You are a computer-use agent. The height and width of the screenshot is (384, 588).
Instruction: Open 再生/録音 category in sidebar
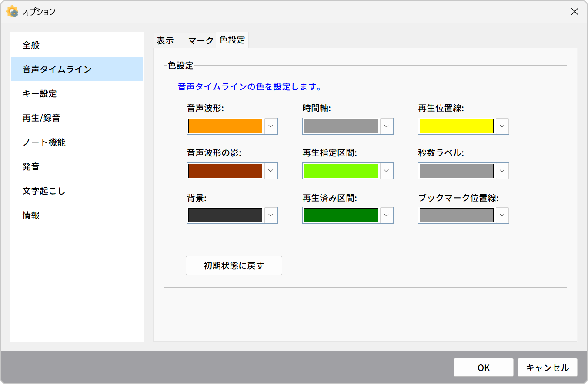coord(77,118)
